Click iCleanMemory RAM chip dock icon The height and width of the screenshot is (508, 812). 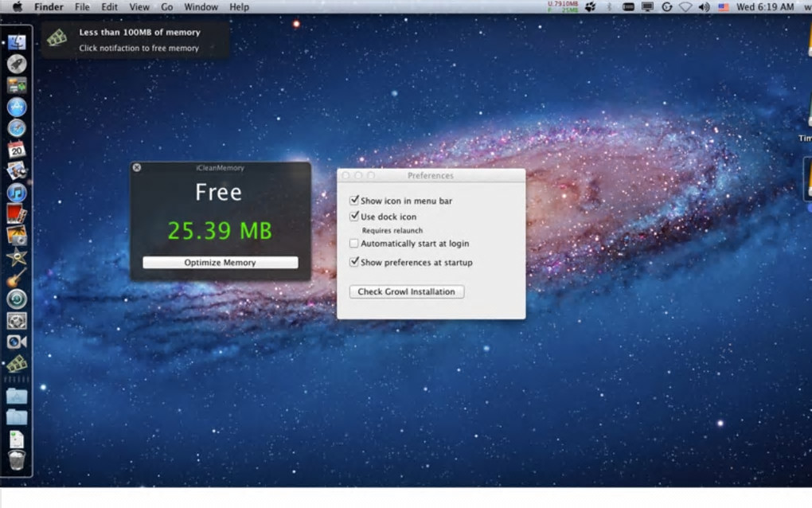17,363
